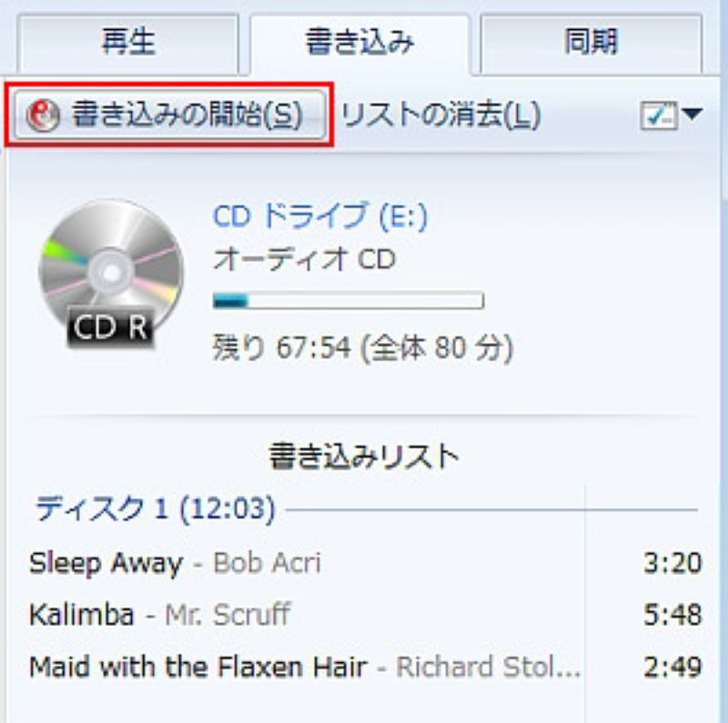The width and height of the screenshot is (728, 723).
Task: Click the 3:20 duration of Sleep Away
Action: tap(672, 563)
